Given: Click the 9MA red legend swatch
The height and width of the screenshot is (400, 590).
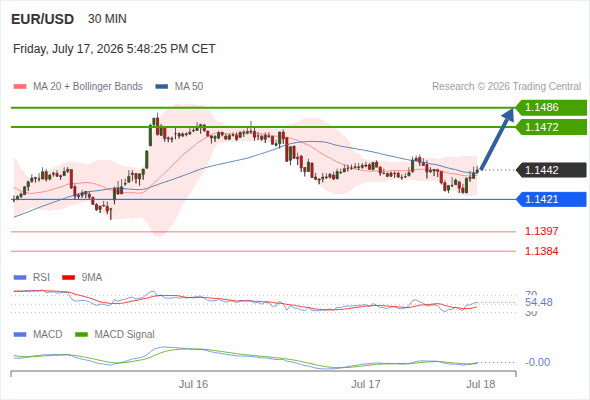Looking at the screenshot, I should pyautogui.click(x=68, y=278).
